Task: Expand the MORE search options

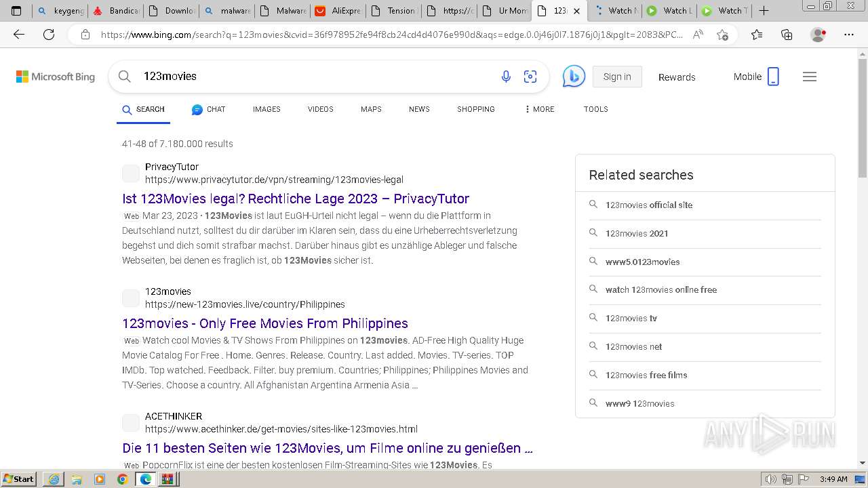Action: 540,109
